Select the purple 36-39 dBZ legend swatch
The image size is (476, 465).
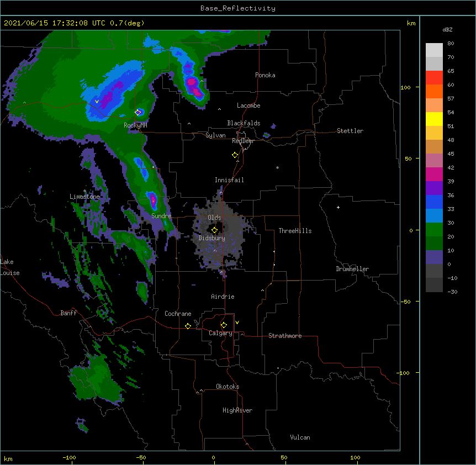click(x=434, y=188)
